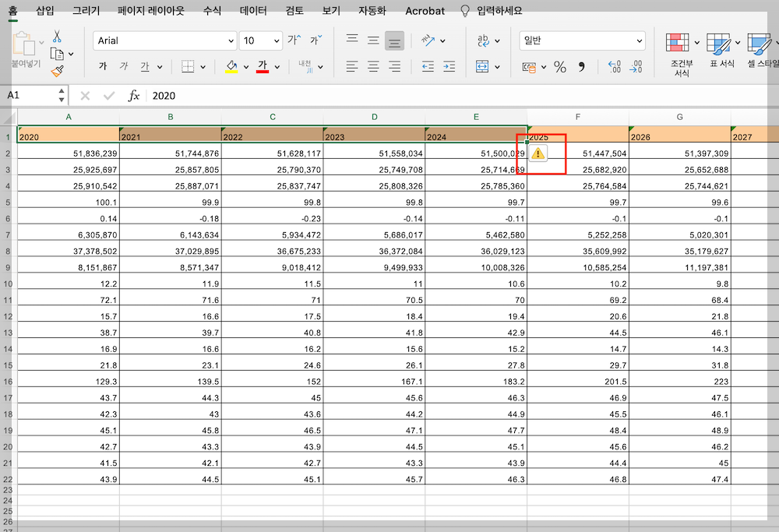Viewport: 779px width, 532px height.
Task: Align text to top
Action: 352,40
